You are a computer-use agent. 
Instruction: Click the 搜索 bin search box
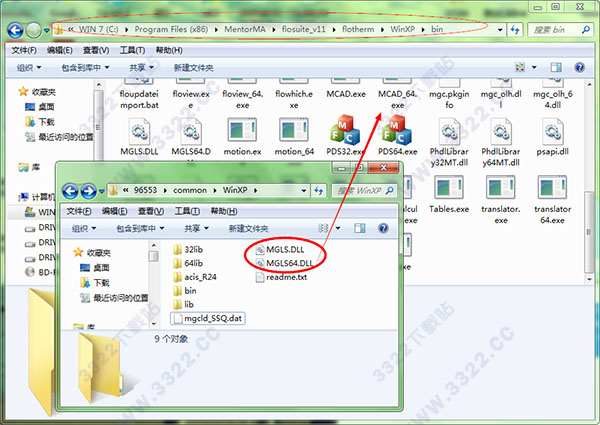[560, 29]
